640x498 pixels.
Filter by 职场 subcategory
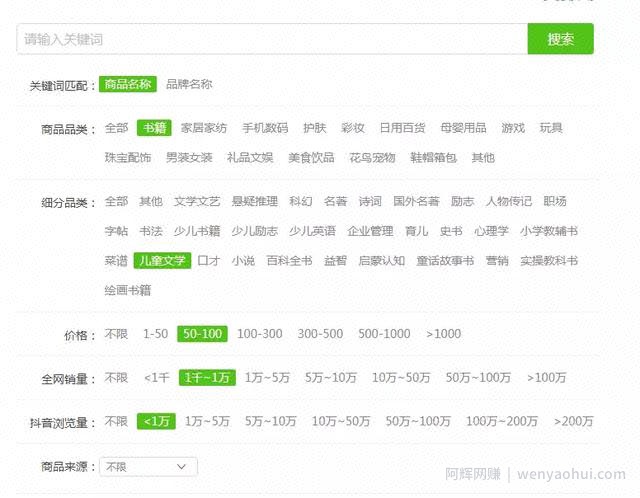click(x=555, y=201)
